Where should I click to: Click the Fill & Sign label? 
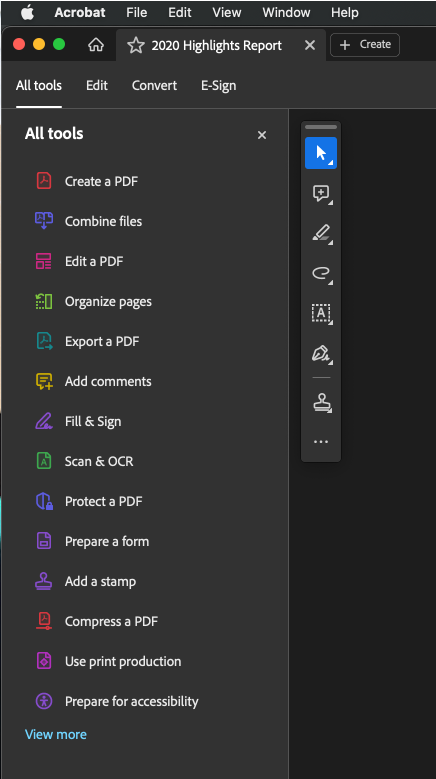pos(93,422)
